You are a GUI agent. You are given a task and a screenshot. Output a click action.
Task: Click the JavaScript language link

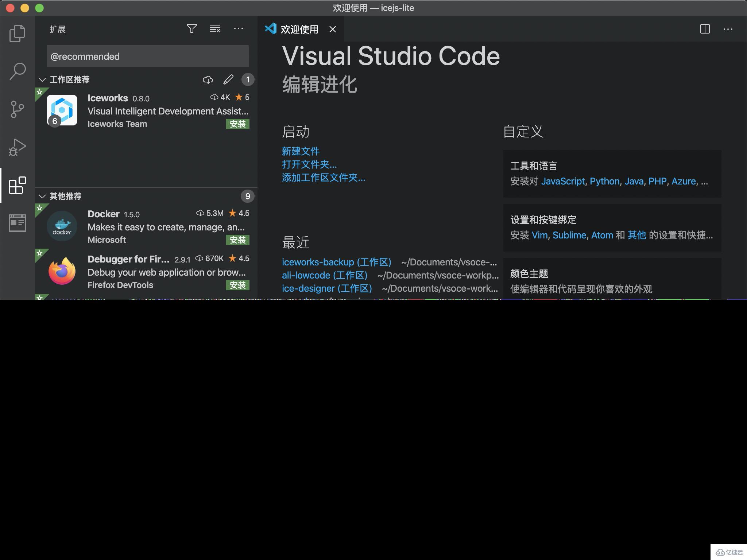click(563, 181)
